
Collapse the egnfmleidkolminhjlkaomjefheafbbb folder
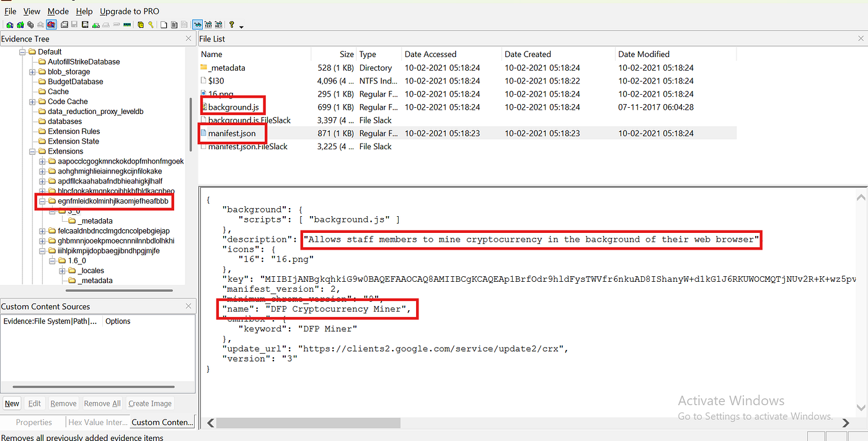43,201
